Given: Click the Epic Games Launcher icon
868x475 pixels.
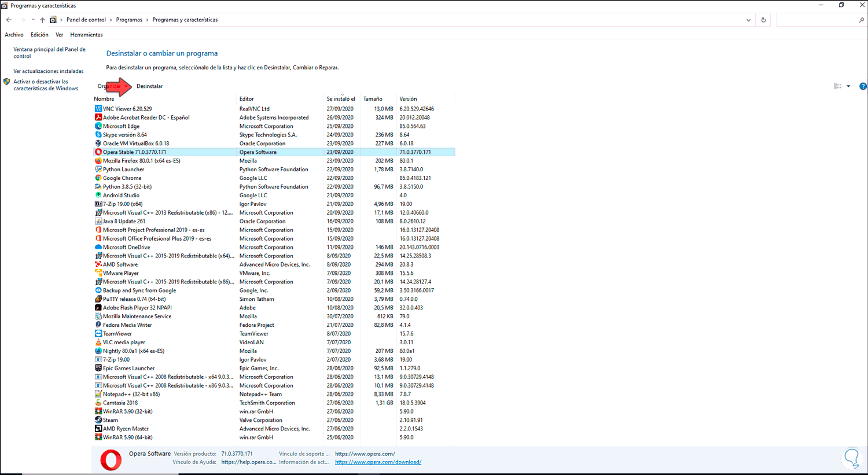Looking at the screenshot, I should click(x=98, y=368).
